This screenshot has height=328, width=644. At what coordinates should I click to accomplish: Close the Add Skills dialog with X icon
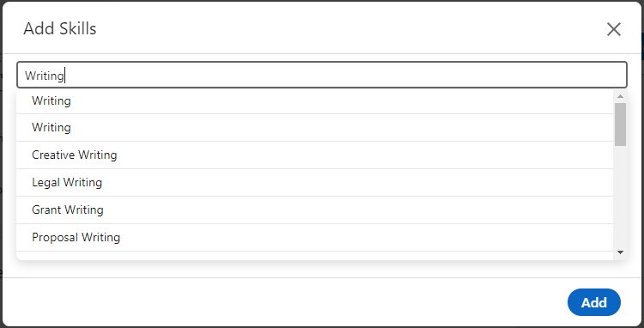tap(614, 29)
